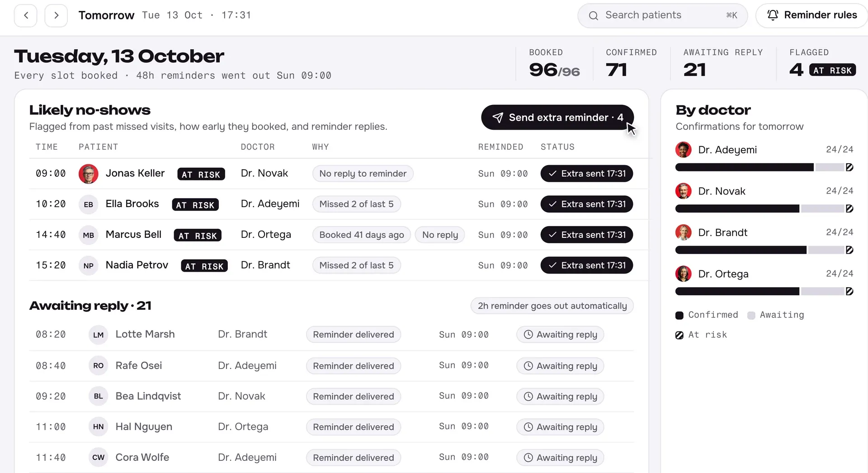Screen dimensions: 868x473
Task: Click the search magnifier icon
Action: [593, 16]
